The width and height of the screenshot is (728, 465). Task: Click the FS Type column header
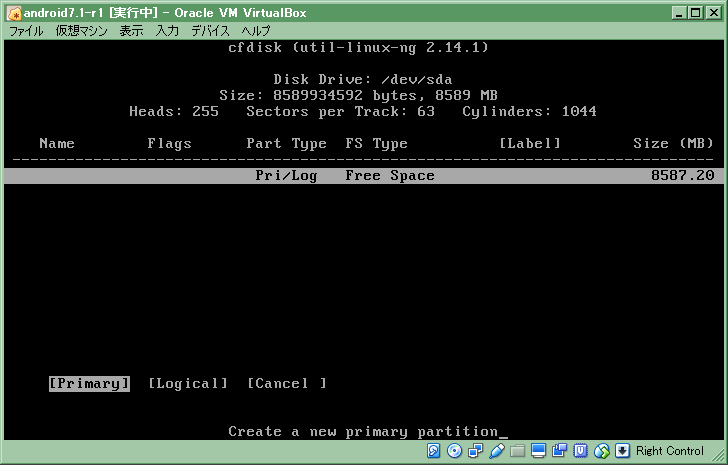tap(377, 144)
